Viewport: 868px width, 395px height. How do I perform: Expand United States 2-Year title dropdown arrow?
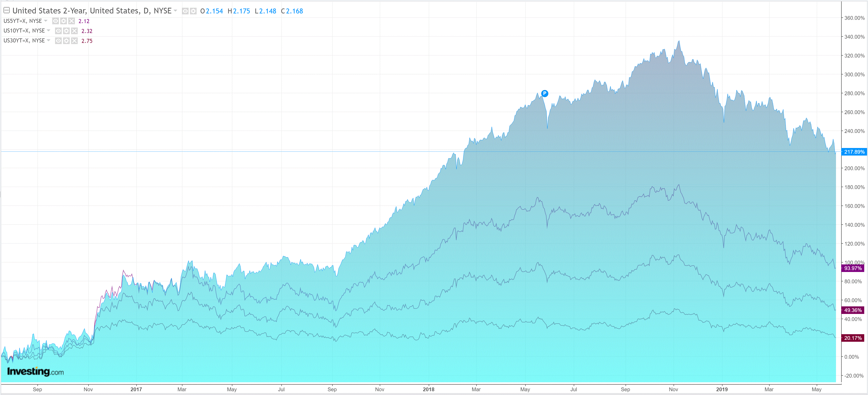[x=175, y=11]
